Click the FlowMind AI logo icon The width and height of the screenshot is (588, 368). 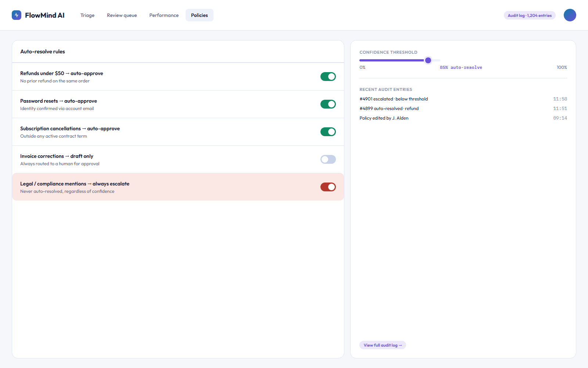17,15
